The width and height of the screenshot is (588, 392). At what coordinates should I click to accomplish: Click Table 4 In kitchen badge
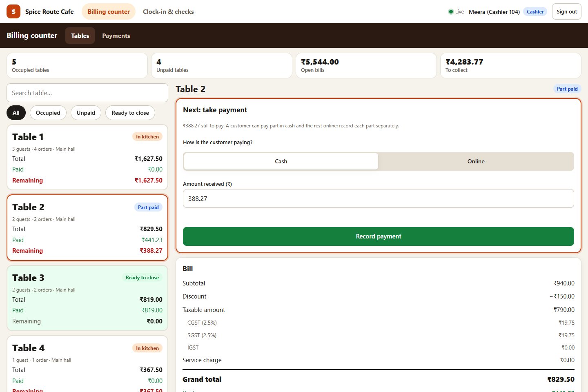click(147, 348)
